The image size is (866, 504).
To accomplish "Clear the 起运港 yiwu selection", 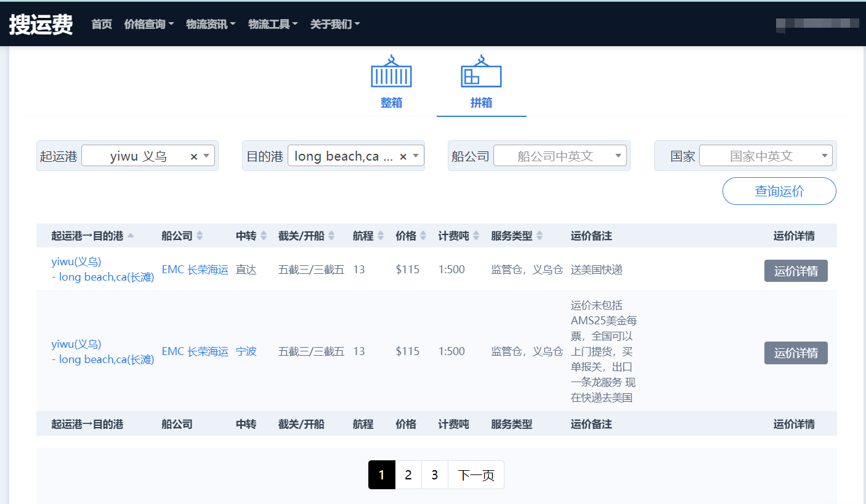I will click(x=194, y=157).
